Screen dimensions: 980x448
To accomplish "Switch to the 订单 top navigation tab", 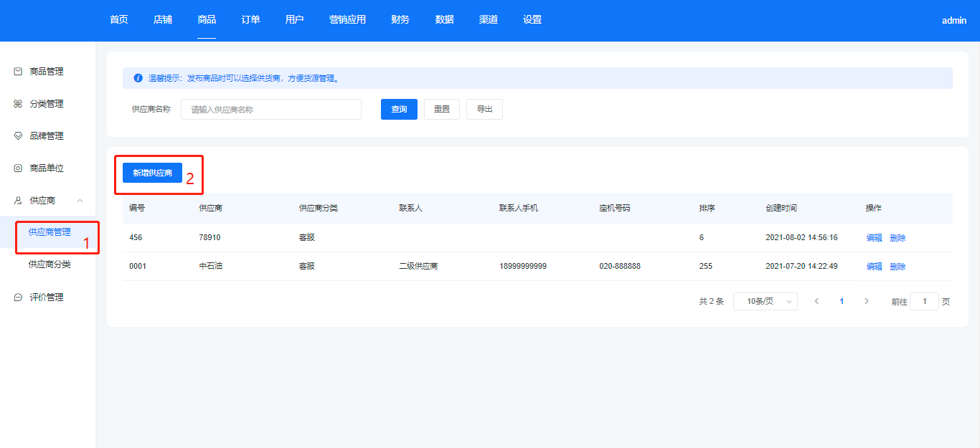I will coord(250,20).
